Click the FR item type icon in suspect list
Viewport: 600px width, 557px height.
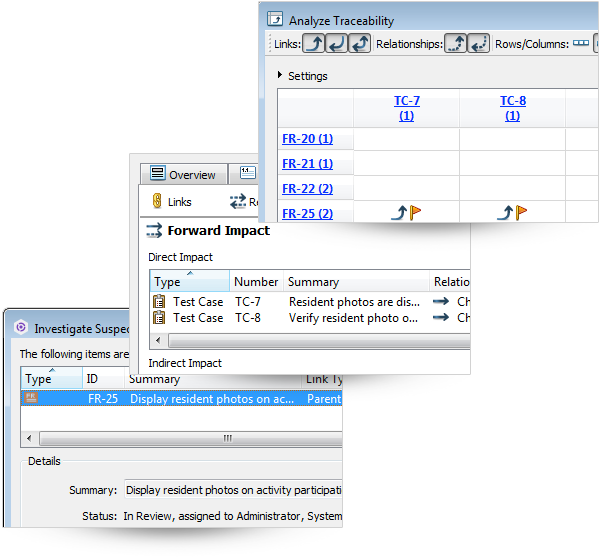(31, 398)
